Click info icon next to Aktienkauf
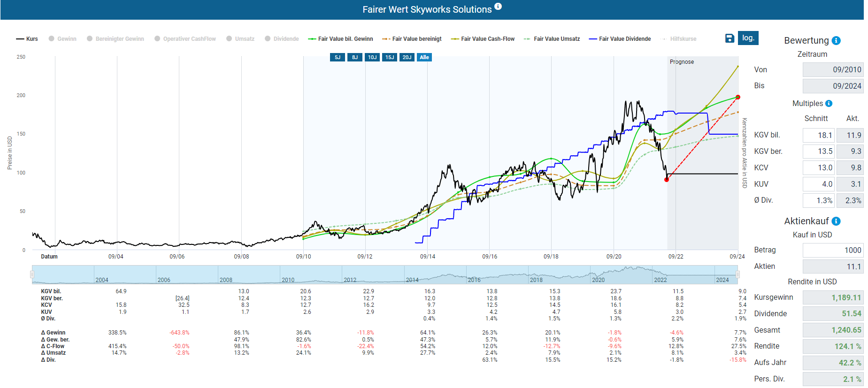 pos(836,221)
